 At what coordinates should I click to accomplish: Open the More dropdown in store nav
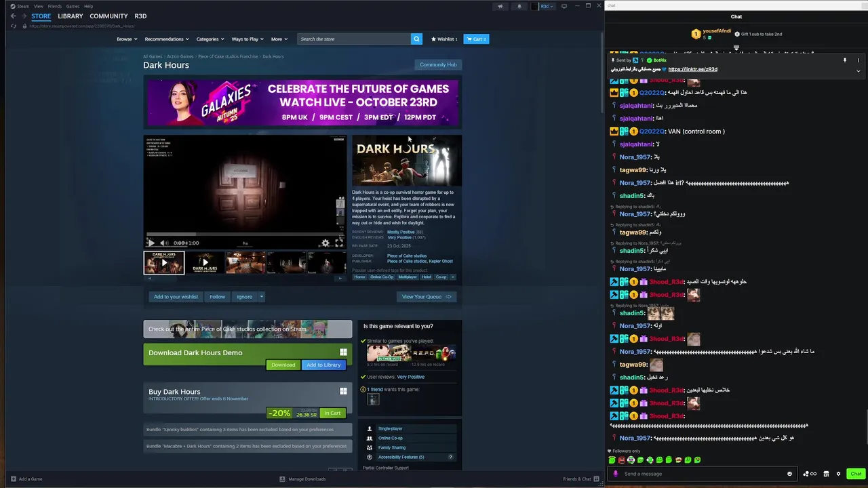pyautogui.click(x=279, y=39)
